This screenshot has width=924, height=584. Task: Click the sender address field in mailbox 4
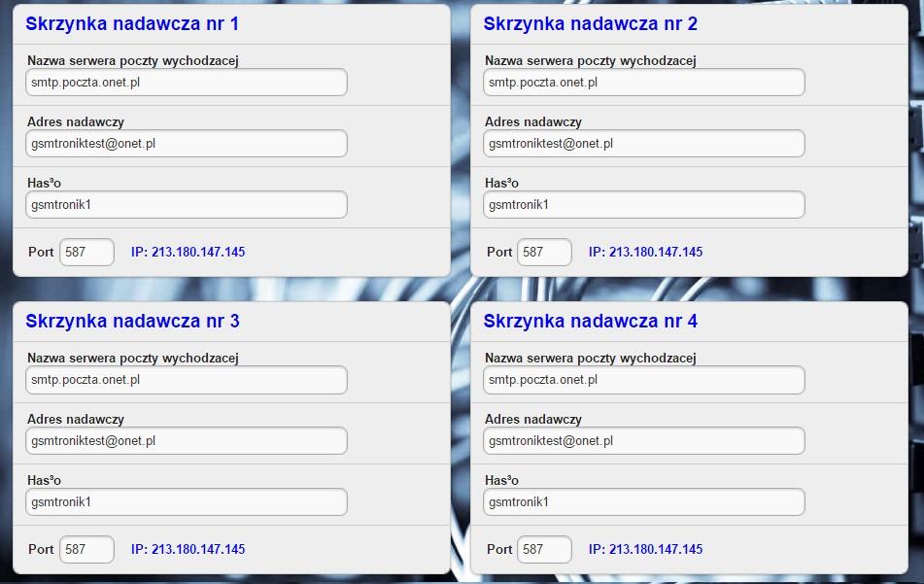coord(644,441)
